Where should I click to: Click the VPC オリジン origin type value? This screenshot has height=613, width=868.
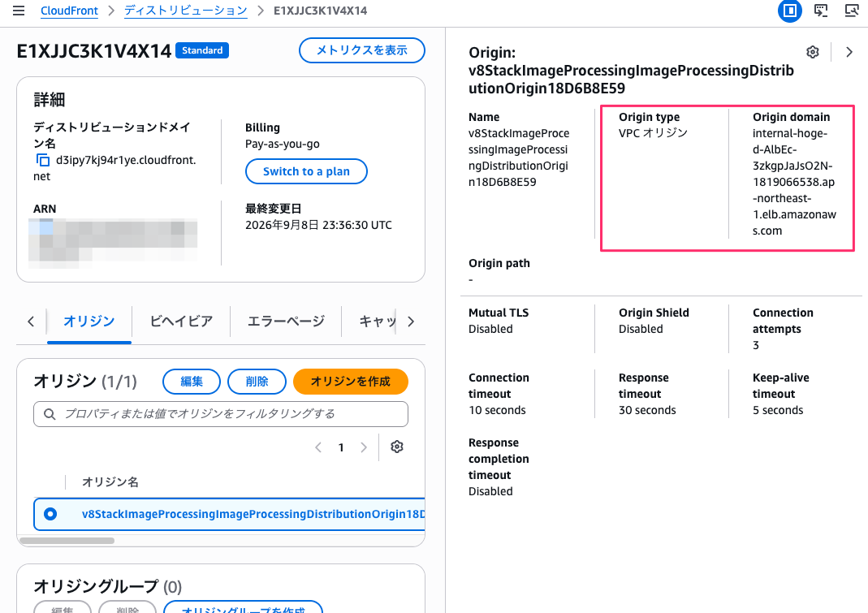(x=653, y=133)
